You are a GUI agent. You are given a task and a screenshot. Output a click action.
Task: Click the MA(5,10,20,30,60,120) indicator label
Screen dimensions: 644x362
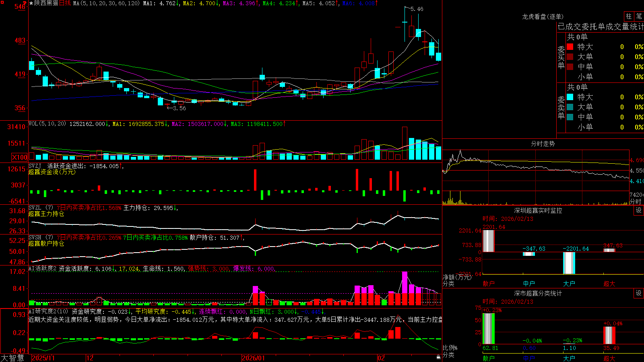pyautogui.click(x=106, y=3)
